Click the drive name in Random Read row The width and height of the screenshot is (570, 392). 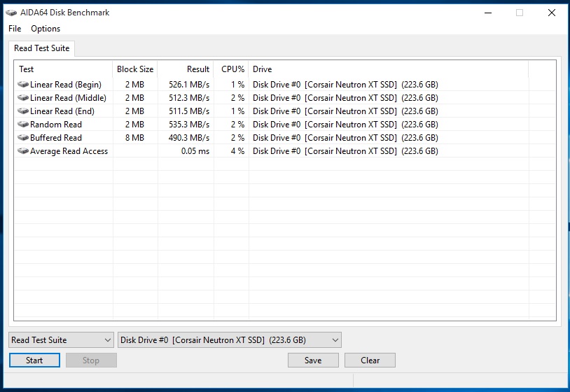pyautogui.click(x=345, y=124)
